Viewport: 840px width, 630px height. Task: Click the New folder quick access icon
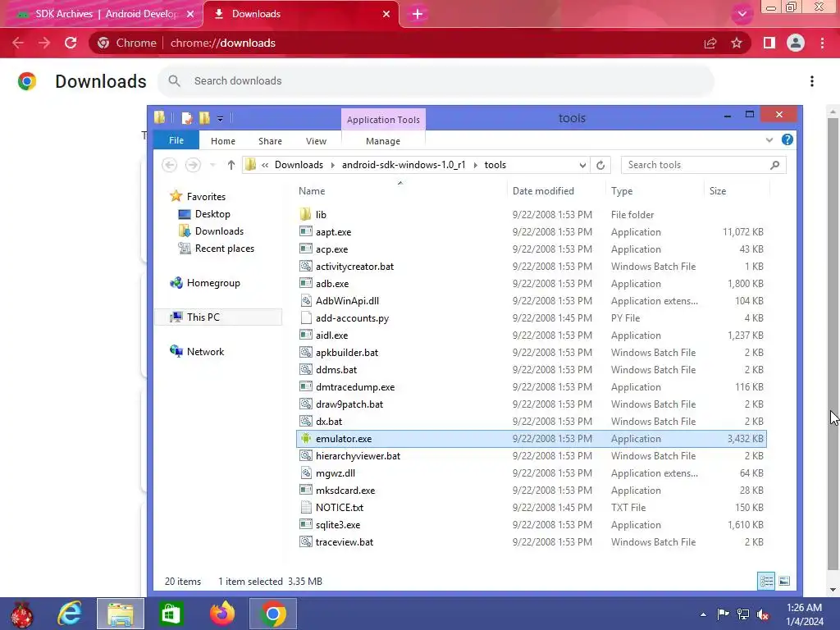pos(204,118)
